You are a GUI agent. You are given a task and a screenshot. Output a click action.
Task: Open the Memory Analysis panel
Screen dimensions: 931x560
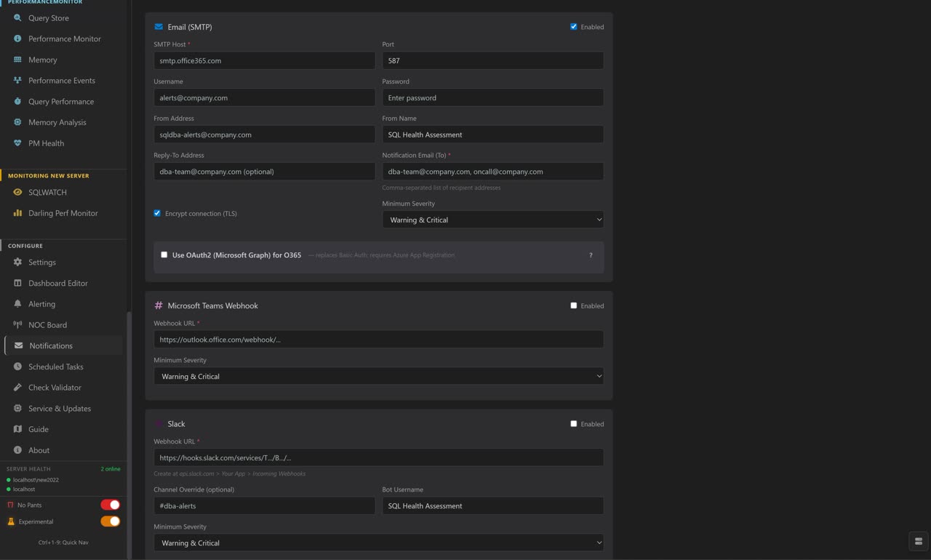click(x=17, y=122)
